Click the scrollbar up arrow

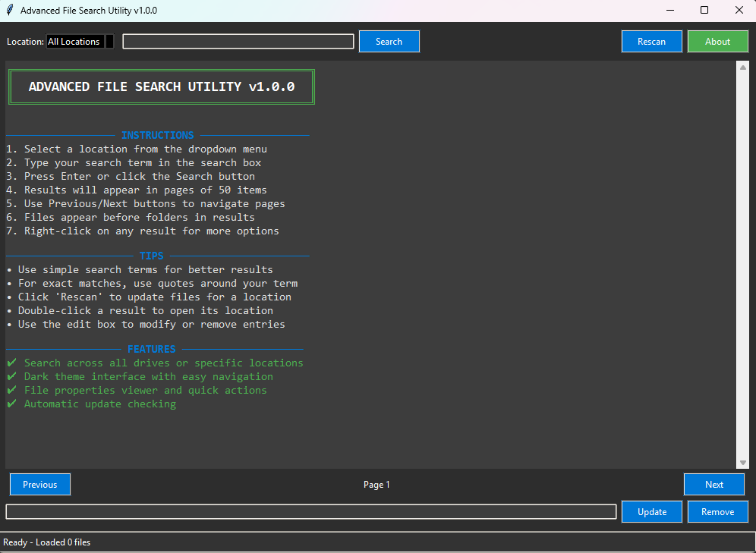pyautogui.click(x=743, y=68)
